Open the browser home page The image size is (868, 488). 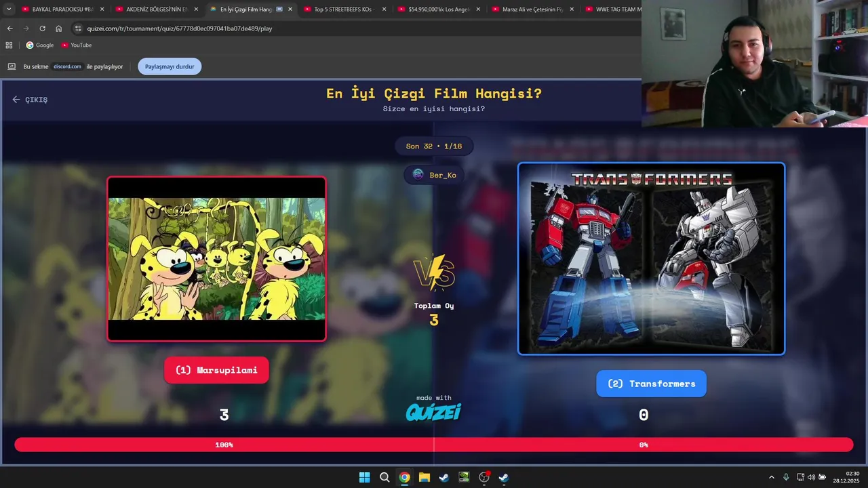58,28
